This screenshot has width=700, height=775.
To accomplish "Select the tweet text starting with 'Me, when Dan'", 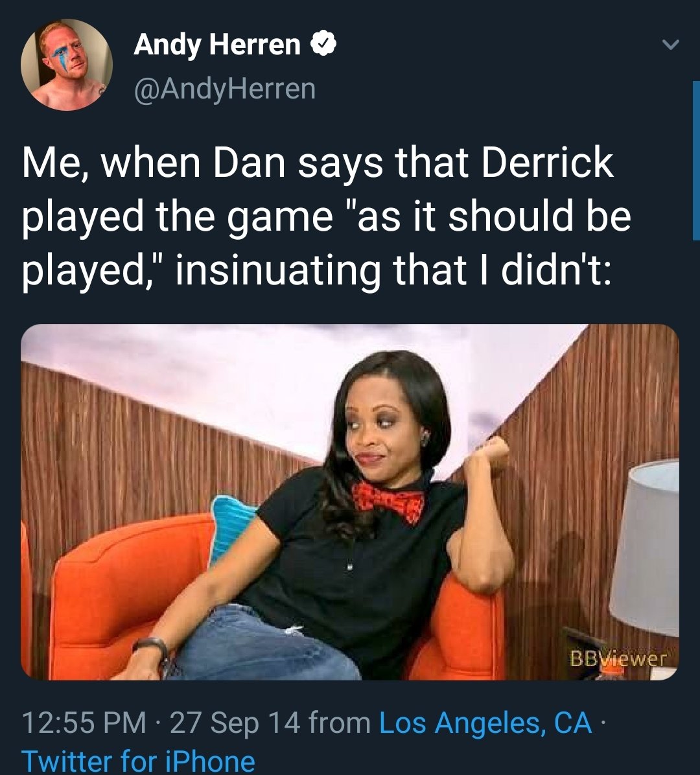I will tap(326, 216).
